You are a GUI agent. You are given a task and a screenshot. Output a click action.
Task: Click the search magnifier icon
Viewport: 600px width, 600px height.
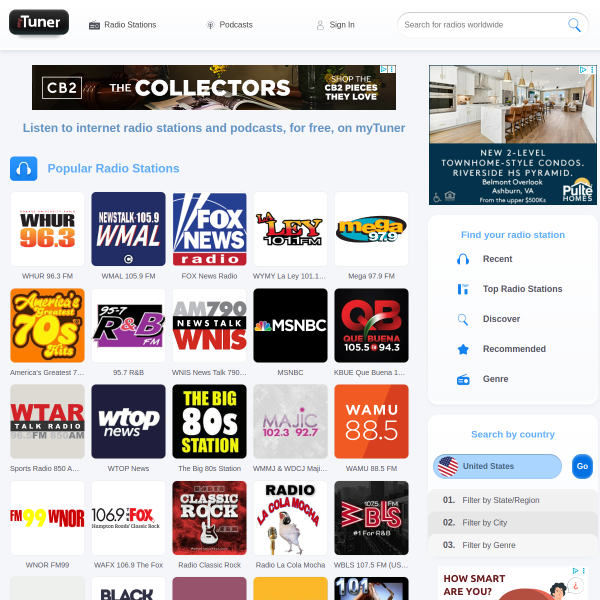pyautogui.click(x=574, y=25)
